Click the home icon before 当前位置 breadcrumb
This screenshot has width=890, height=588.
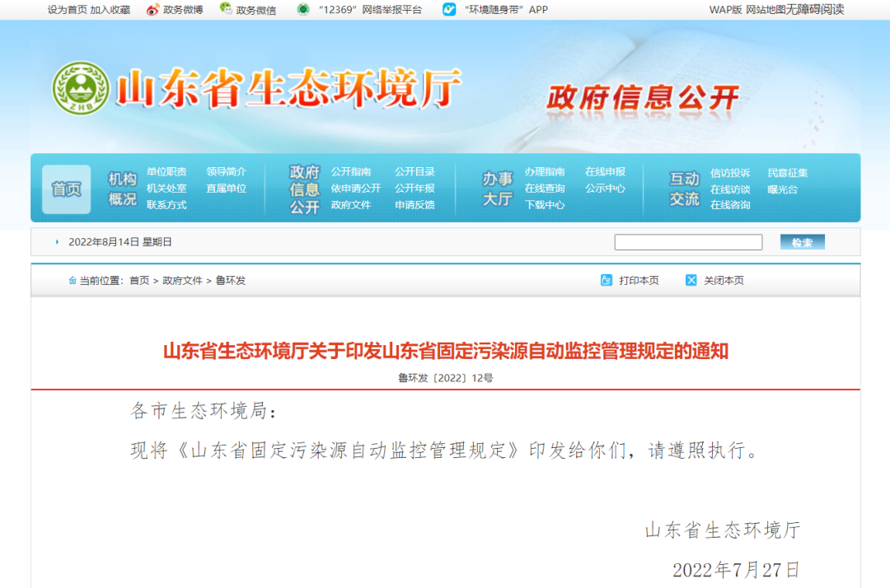click(x=72, y=279)
